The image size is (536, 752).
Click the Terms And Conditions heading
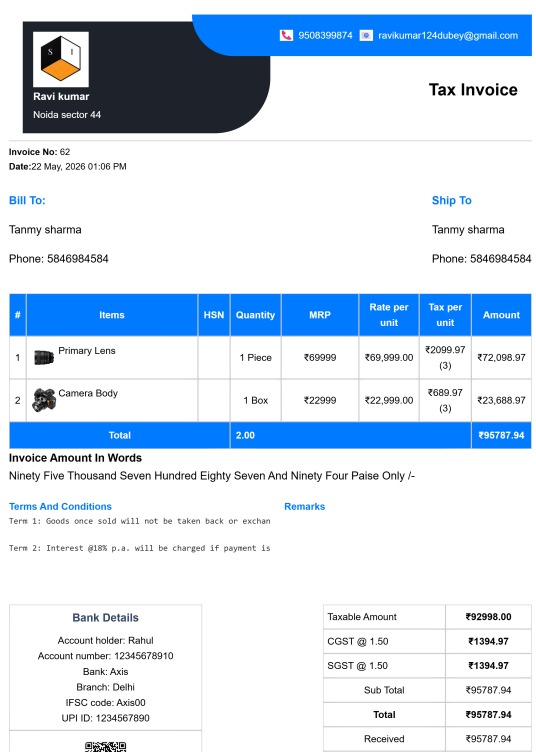(60, 506)
